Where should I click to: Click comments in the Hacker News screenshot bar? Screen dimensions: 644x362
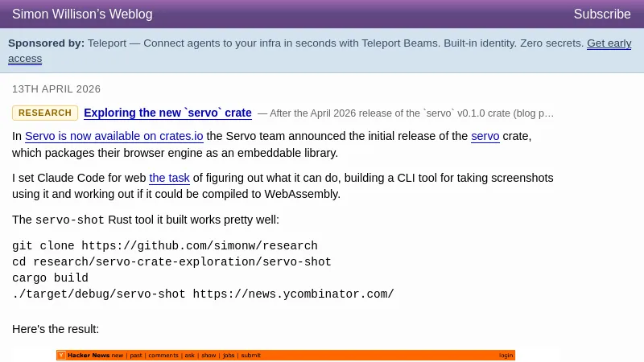pyautogui.click(x=163, y=355)
